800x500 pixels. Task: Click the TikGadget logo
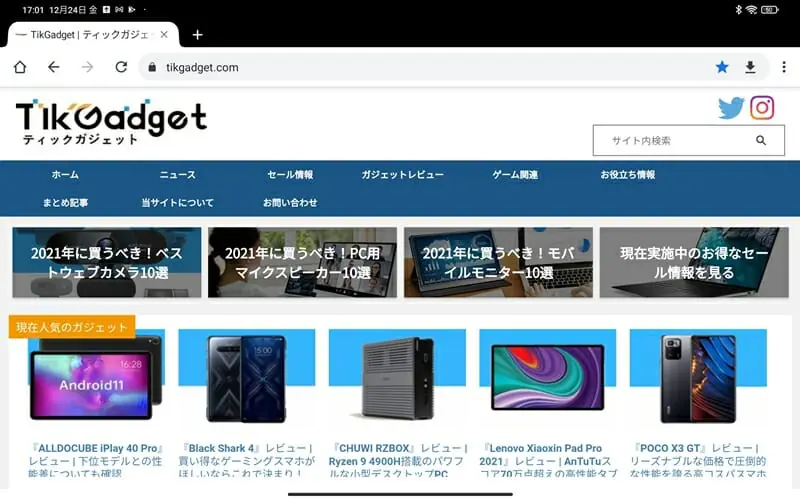110,122
